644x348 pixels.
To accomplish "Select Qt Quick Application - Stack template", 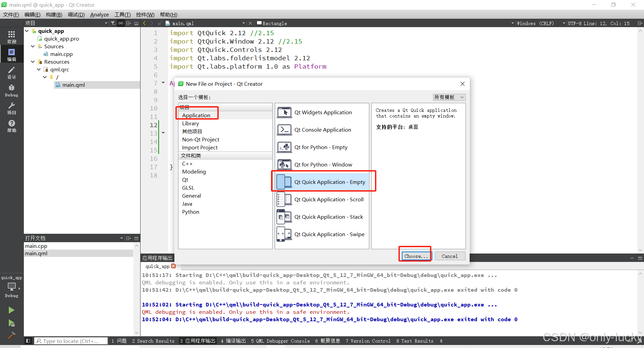I will click(322, 217).
